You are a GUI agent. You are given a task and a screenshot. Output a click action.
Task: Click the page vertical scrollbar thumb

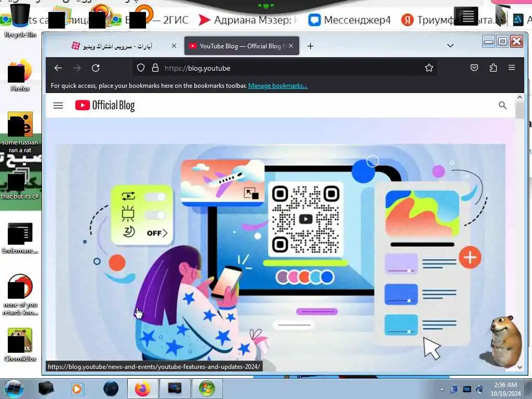(520, 110)
